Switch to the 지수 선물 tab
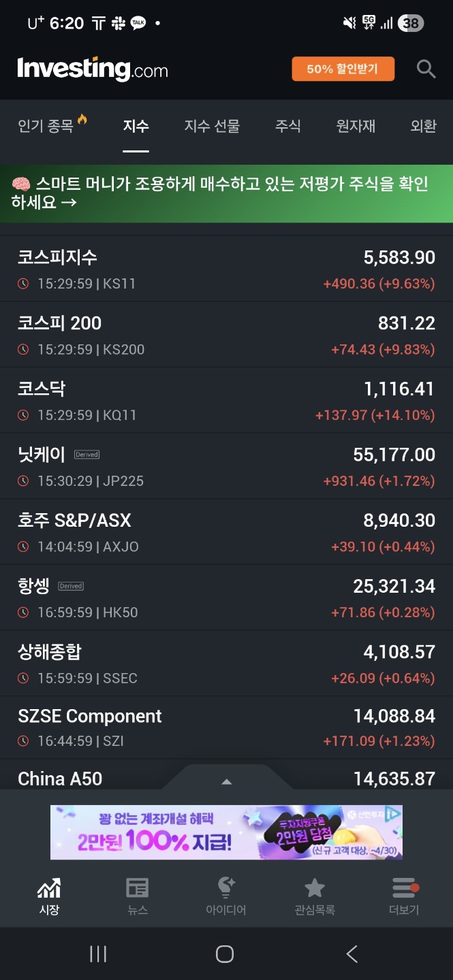This screenshot has height=980, width=453. click(x=212, y=126)
